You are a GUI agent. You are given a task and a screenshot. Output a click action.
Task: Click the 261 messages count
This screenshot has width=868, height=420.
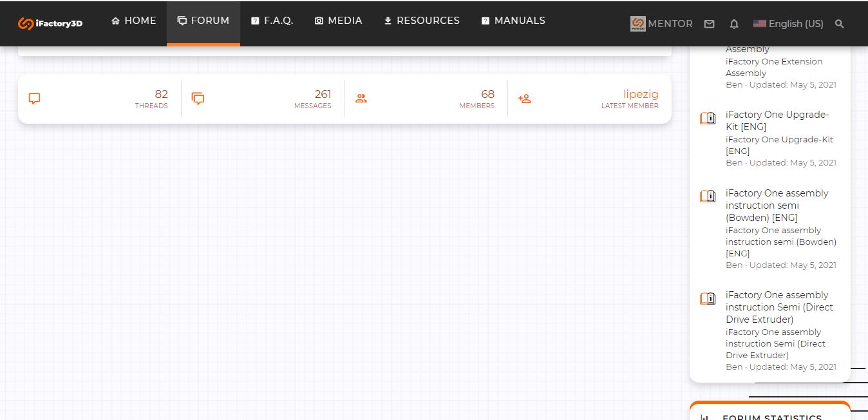tap(323, 94)
